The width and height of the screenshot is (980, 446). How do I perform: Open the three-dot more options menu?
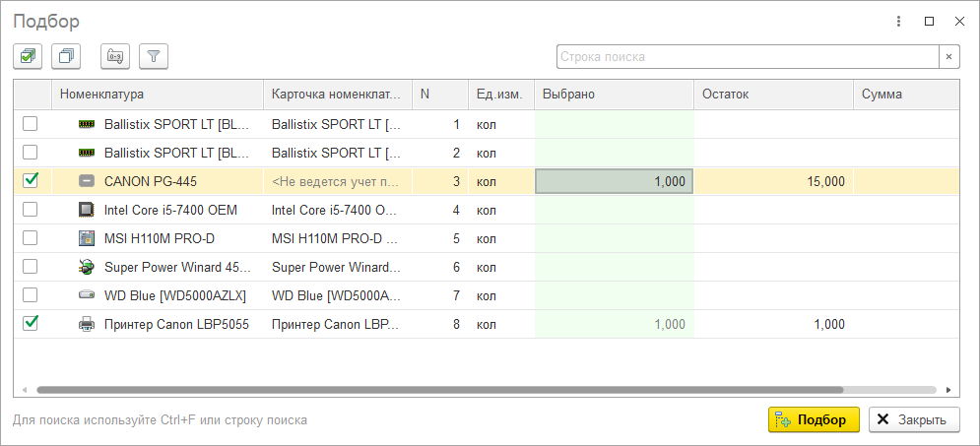point(898,21)
